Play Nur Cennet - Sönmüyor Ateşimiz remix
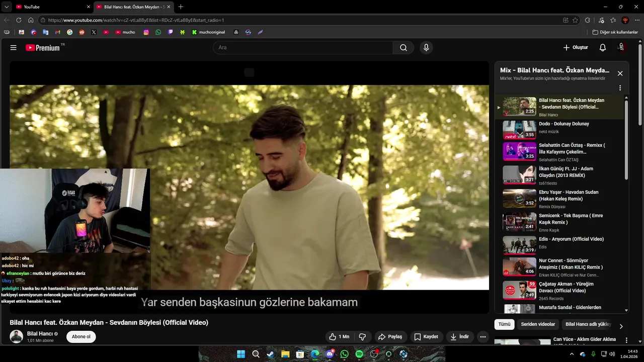The image size is (644, 362). (x=559, y=267)
